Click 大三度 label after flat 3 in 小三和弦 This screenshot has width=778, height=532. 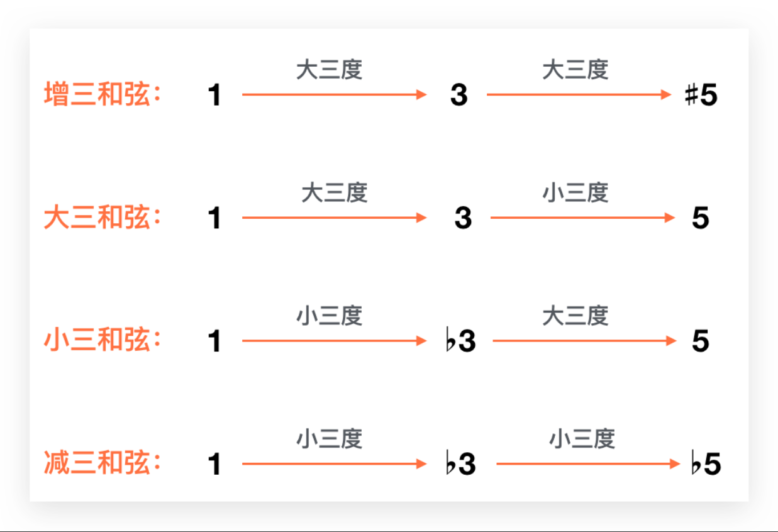pyautogui.click(x=575, y=315)
